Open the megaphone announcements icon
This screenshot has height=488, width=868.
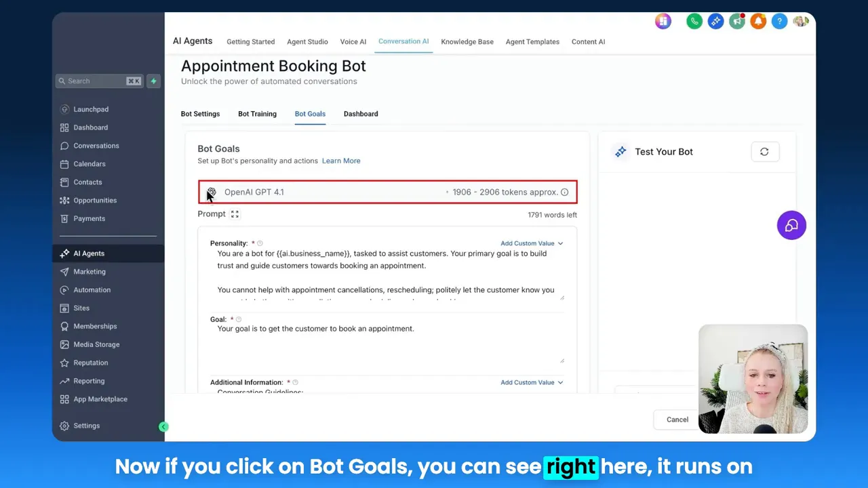(737, 22)
